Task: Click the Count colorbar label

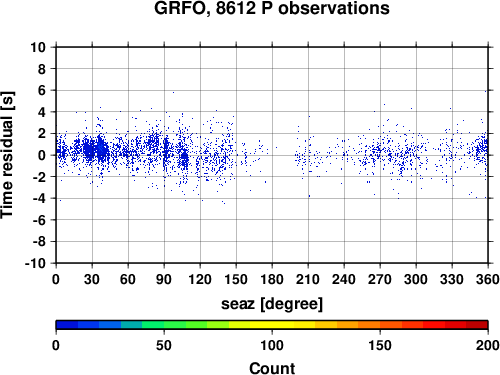Action: click(272, 368)
